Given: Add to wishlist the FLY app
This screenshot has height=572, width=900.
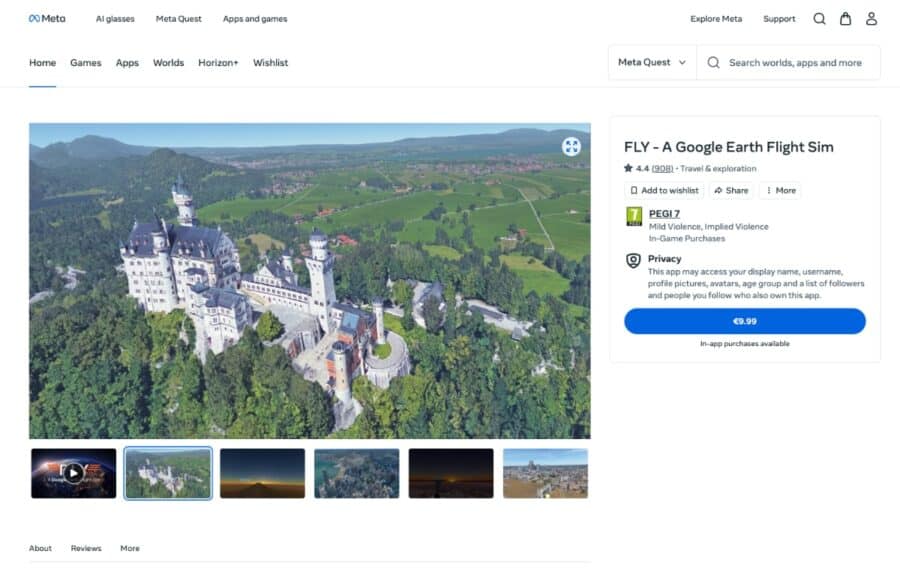Looking at the screenshot, I should pos(664,190).
